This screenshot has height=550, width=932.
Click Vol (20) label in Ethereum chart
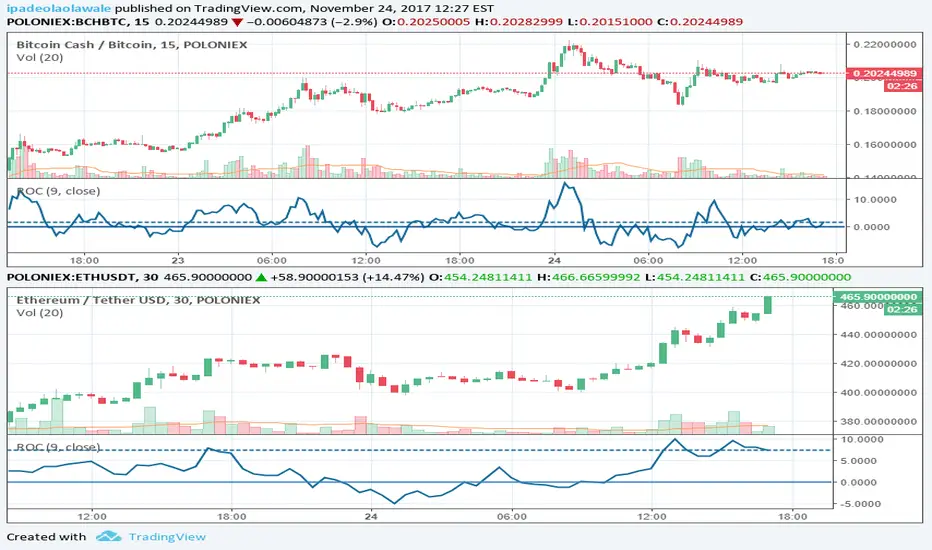39,313
